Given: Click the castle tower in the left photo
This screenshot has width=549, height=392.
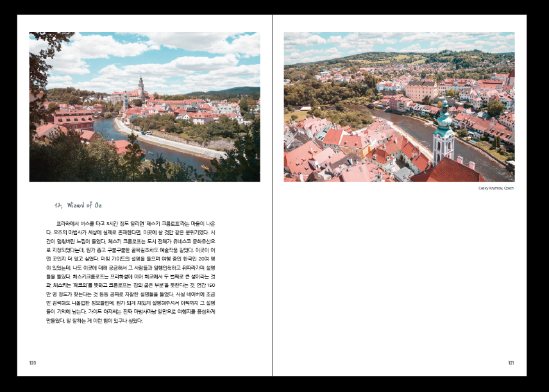Looking at the screenshot, I should coord(140,88).
